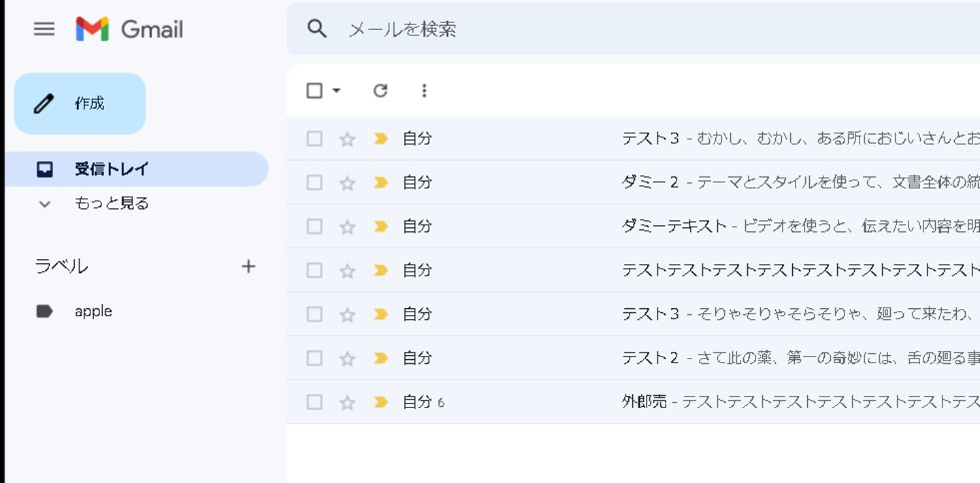This screenshot has height=483, width=980.
Task: Click the refresh icon above the mail list
Action: pyautogui.click(x=380, y=90)
